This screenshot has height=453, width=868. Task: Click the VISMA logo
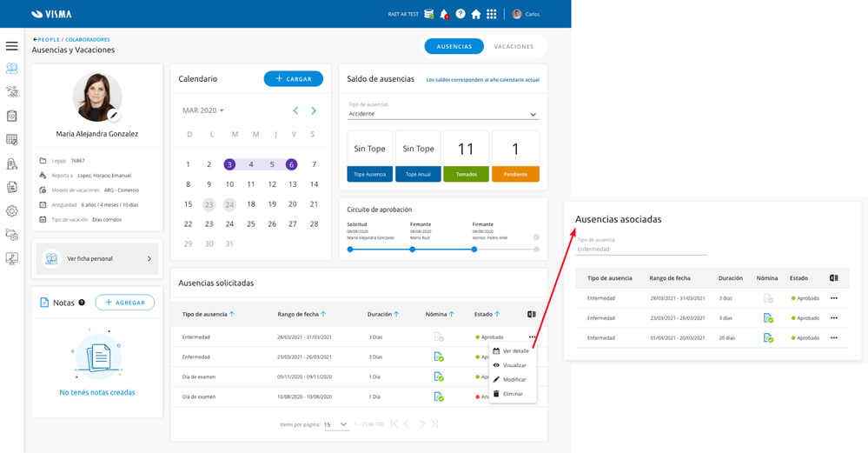[51, 15]
